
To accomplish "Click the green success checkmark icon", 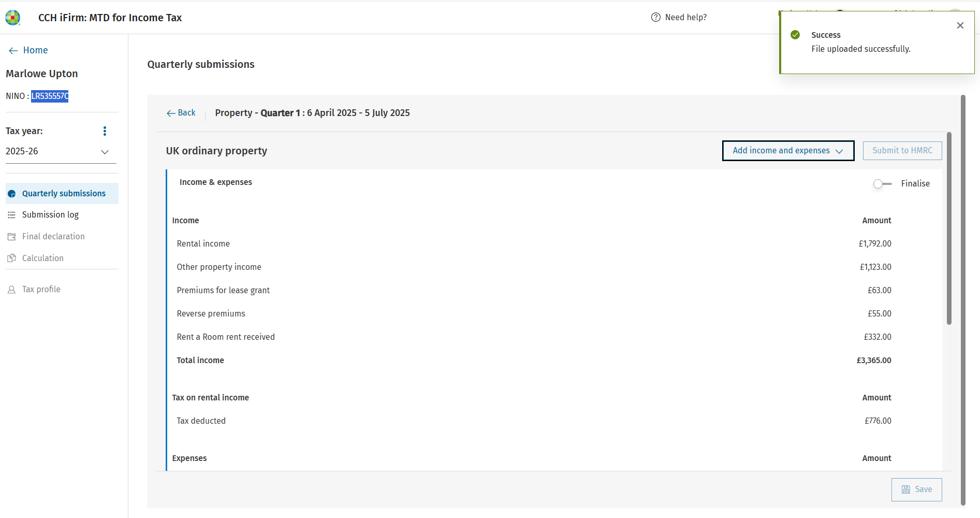I will pos(795,35).
